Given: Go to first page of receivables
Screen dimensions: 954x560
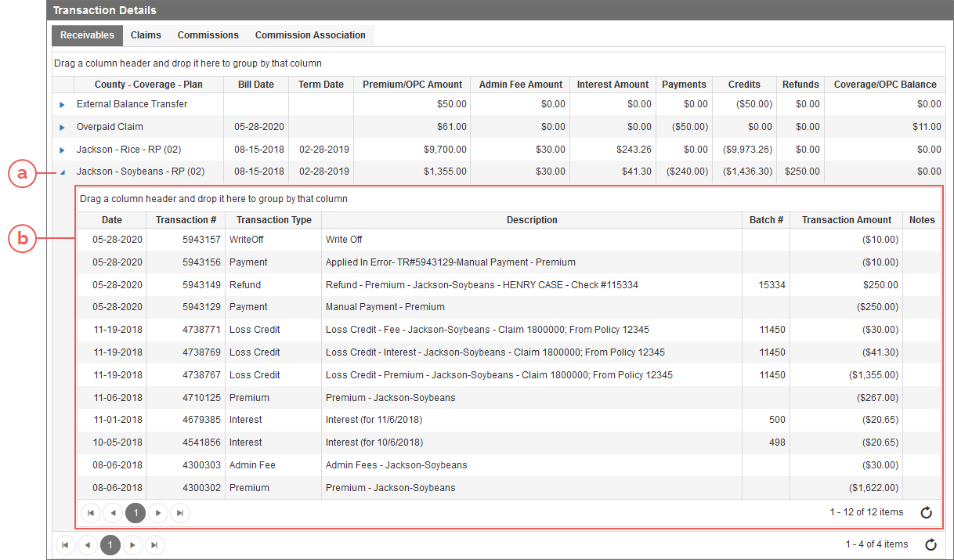Looking at the screenshot, I should tap(65, 544).
